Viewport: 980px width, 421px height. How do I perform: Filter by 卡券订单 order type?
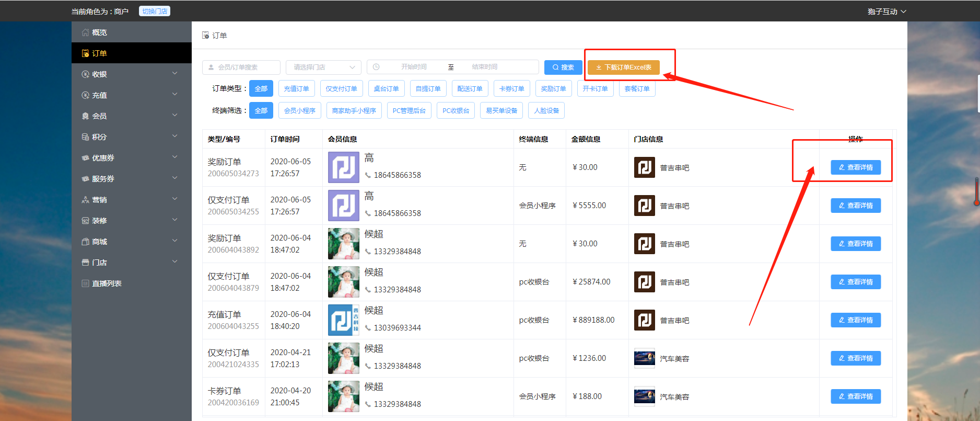[x=512, y=89]
